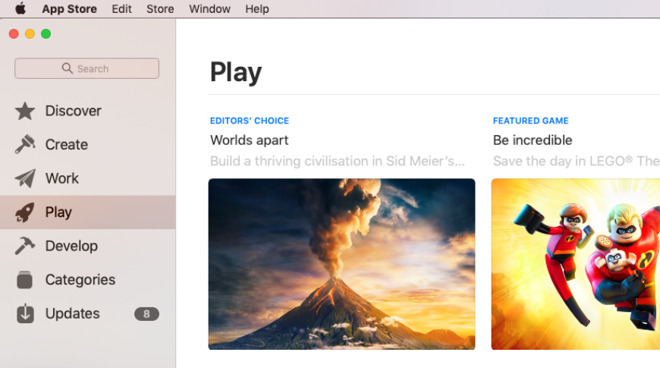Click the Updates badge showing 8
Image resolution: width=660 pixels, height=368 pixels.
click(x=146, y=314)
